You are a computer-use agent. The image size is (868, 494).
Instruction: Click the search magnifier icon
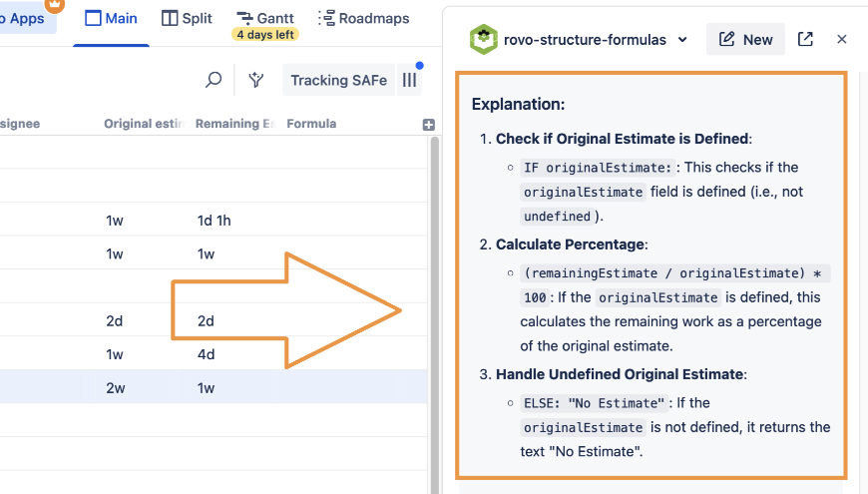214,81
